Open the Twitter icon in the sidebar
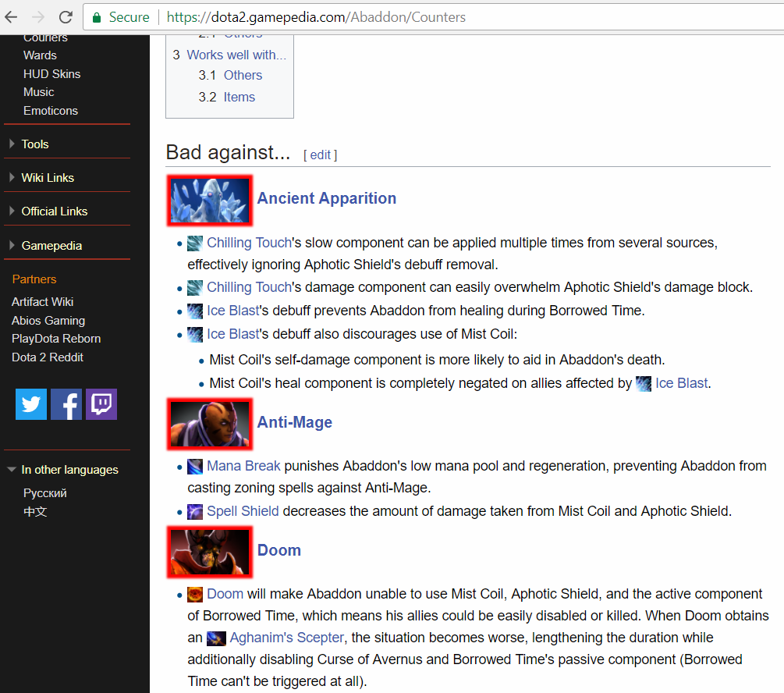The width and height of the screenshot is (784, 693). pyautogui.click(x=31, y=404)
